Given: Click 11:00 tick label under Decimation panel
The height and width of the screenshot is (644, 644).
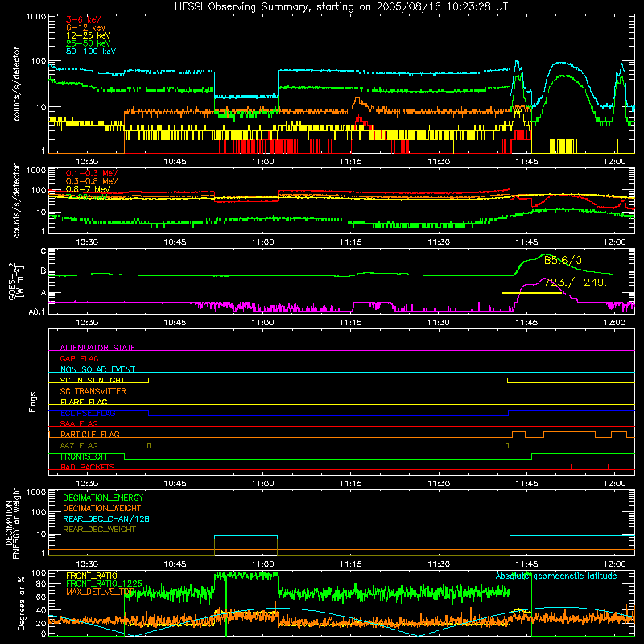Looking at the screenshot, I should pyautogui.click(x=263, y=564).
